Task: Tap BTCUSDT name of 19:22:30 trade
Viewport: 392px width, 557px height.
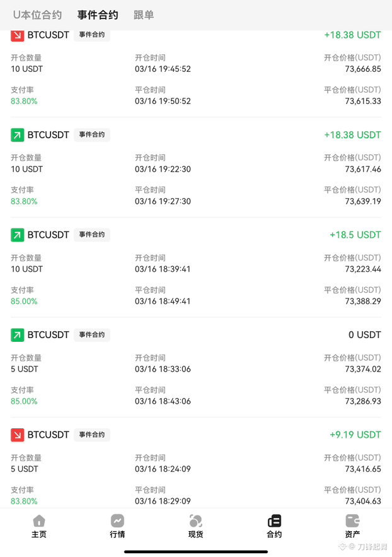Action: pyautogui.click(x=49, y=135)
